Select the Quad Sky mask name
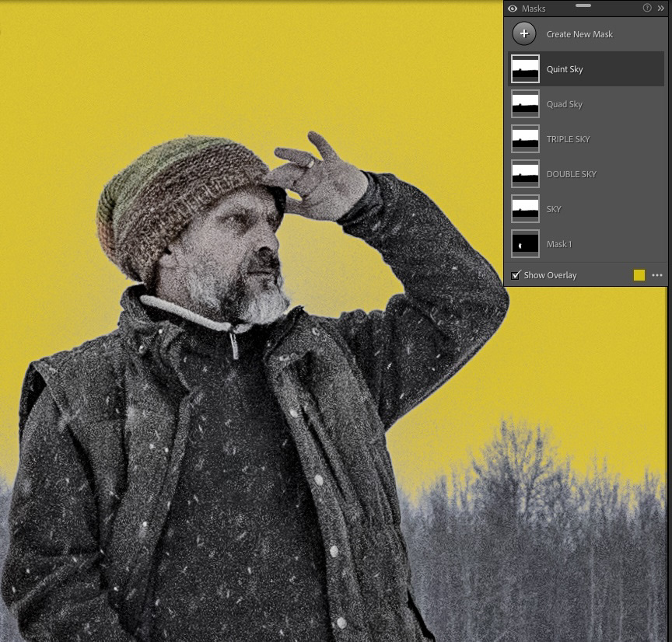 [565, 104]
